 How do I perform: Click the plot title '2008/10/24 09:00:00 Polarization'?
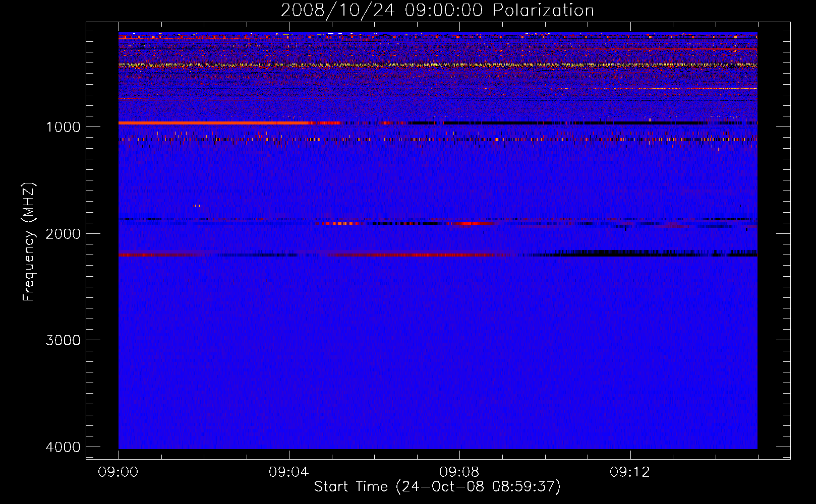pos(437,10)
